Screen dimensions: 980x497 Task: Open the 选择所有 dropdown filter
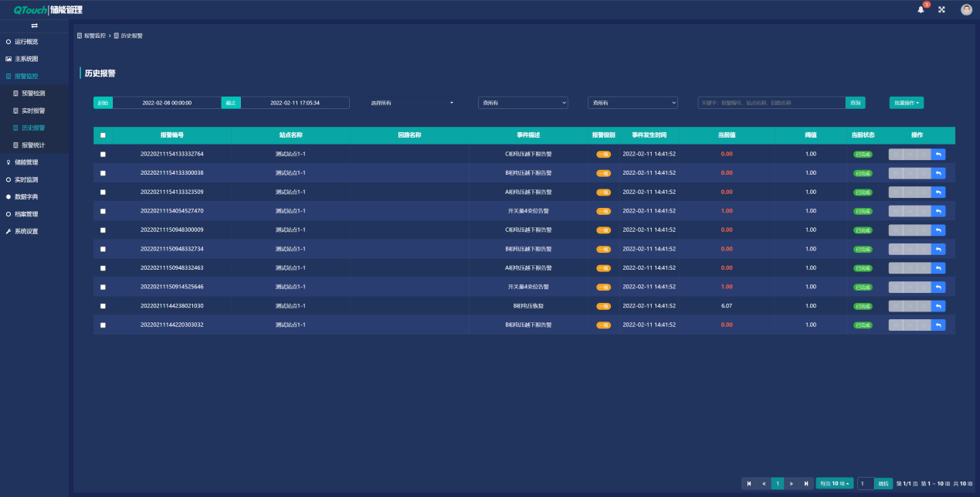[x=412, y=103]
